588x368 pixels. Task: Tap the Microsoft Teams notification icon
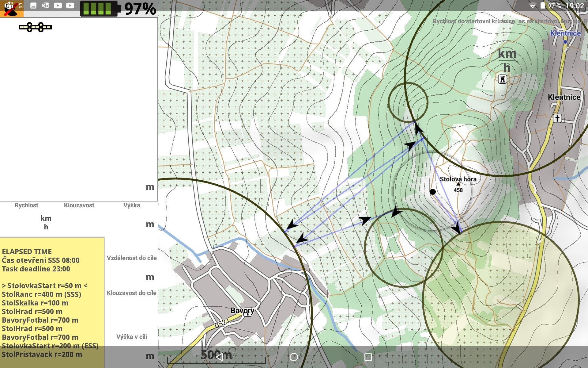pyautogui.click(x=9, y=5)
